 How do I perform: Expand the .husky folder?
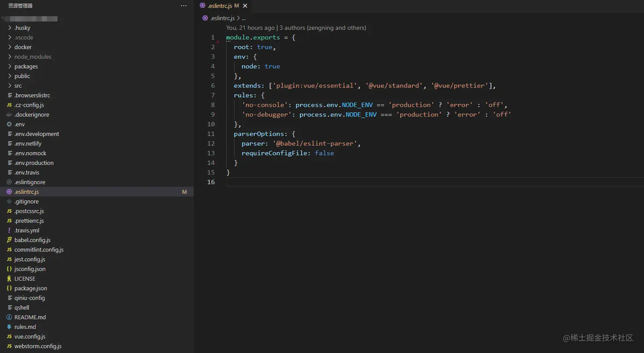click(x=10, y=28)
